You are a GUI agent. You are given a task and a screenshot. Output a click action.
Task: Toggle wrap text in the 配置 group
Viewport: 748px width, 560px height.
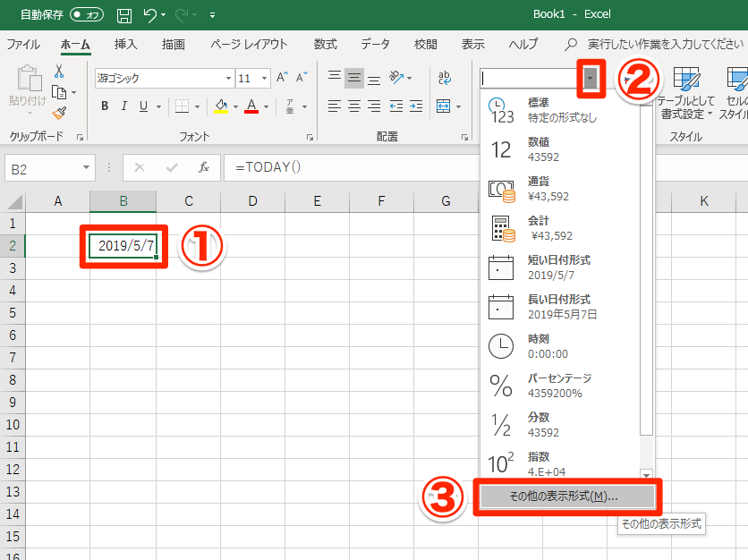point(445,78)
